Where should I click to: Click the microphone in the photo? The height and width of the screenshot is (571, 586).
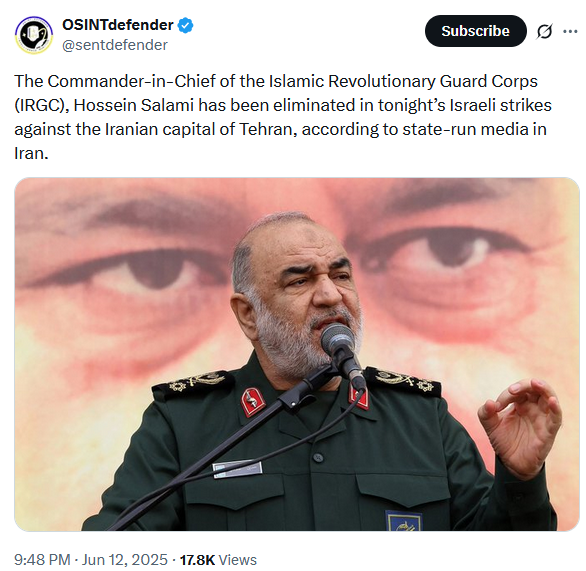(x=337, y=340)
